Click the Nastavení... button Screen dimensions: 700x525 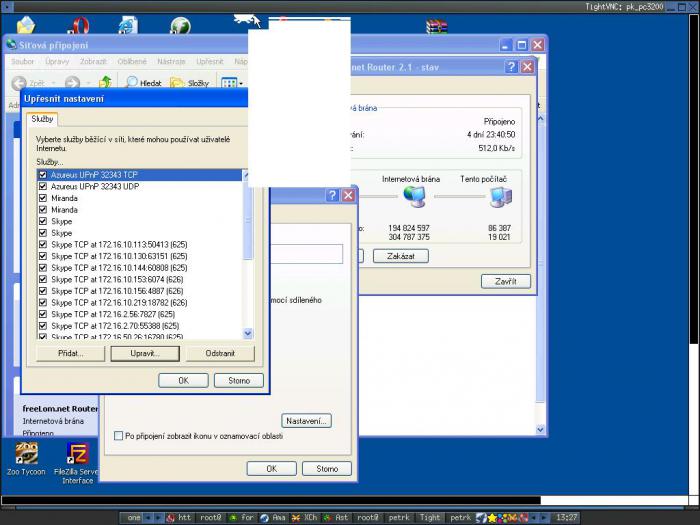(x=307, y=421)
